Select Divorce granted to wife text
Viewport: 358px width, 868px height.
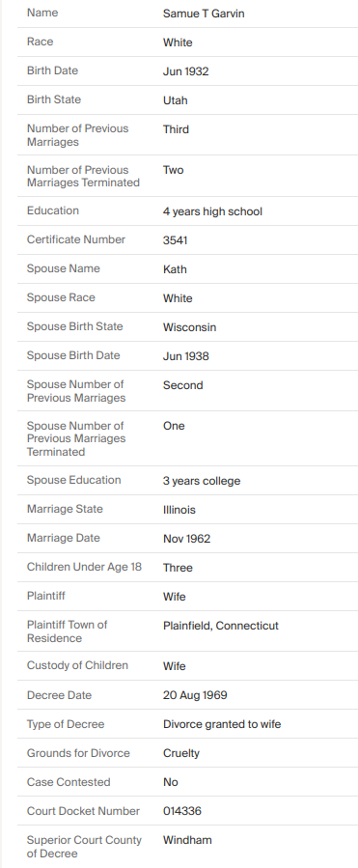(x=221, y=724)
